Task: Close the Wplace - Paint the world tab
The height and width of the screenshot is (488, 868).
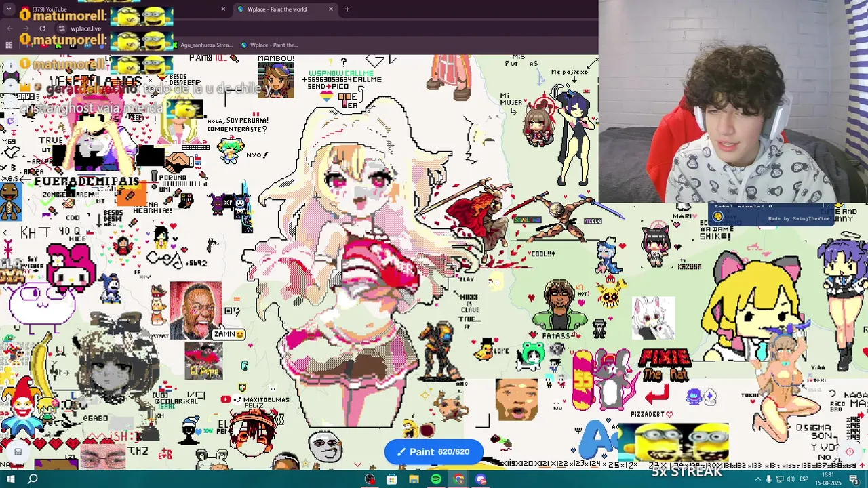Action: [x=331, y=9]
